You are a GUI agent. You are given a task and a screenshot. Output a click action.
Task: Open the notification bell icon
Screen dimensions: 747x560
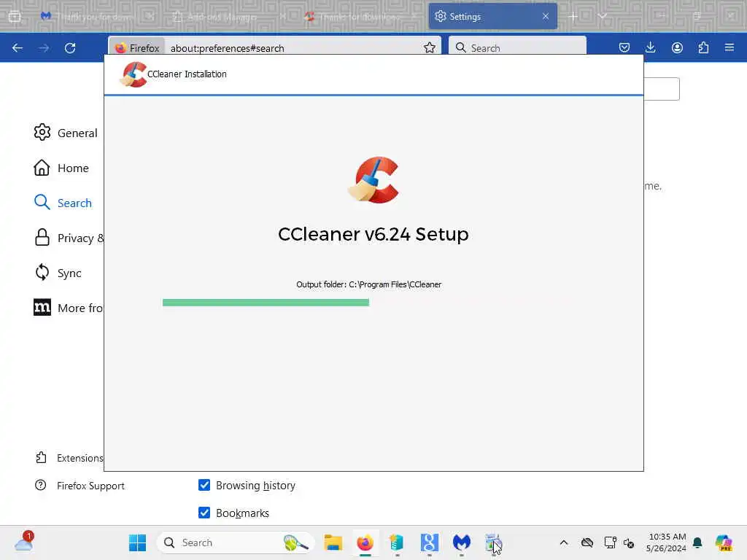pos(697,542)
